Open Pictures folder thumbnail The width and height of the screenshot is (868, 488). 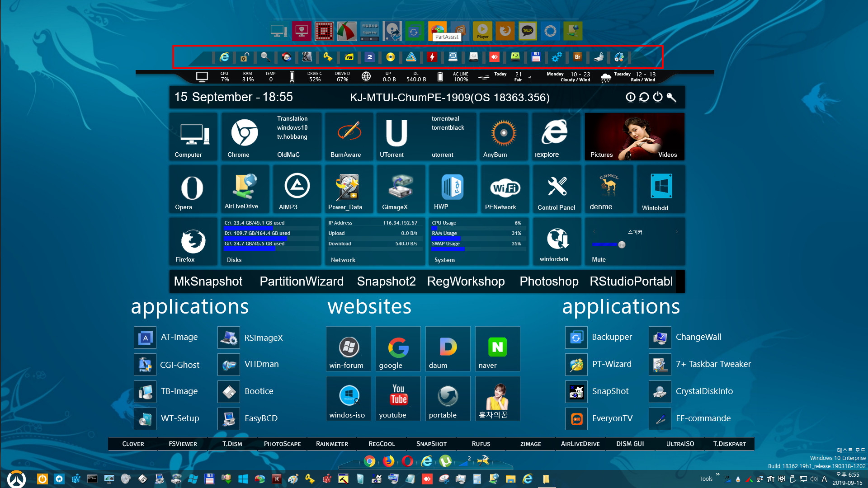click(601, 155)
